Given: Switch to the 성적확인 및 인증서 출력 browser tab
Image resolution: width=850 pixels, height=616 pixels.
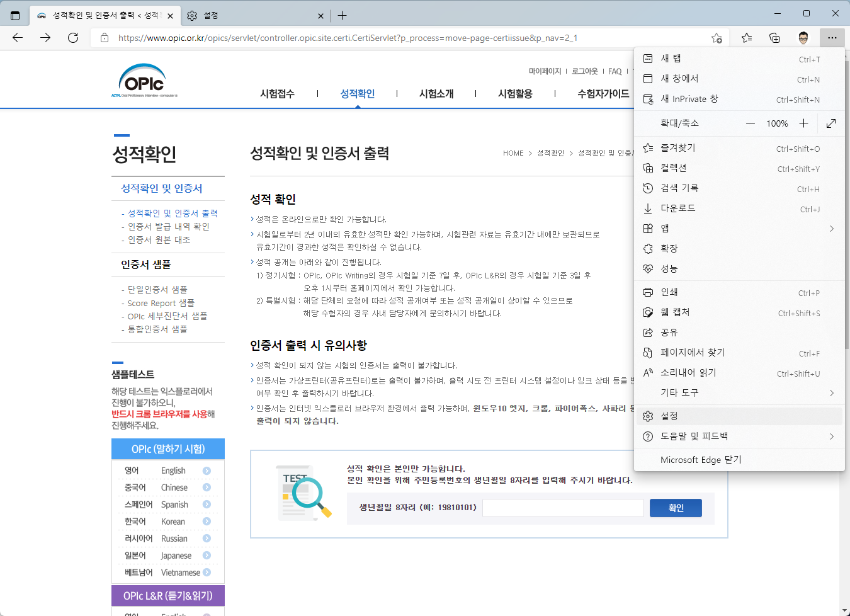Looking at the screenshot, I should [105, 16].
